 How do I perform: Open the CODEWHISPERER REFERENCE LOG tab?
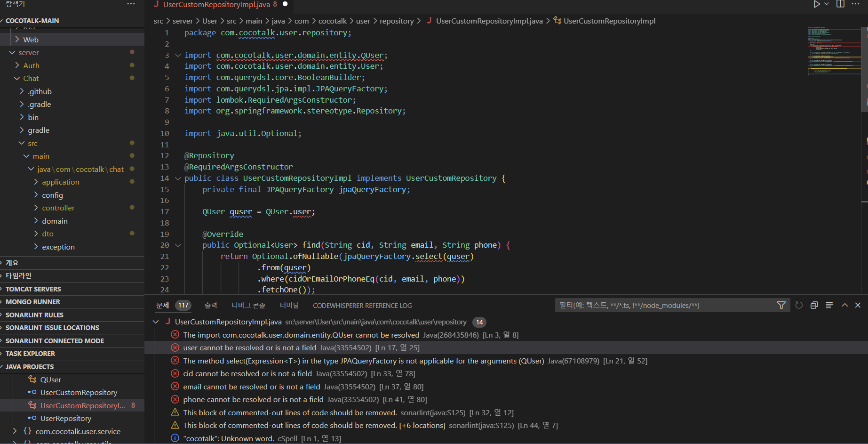pos(362,306)
